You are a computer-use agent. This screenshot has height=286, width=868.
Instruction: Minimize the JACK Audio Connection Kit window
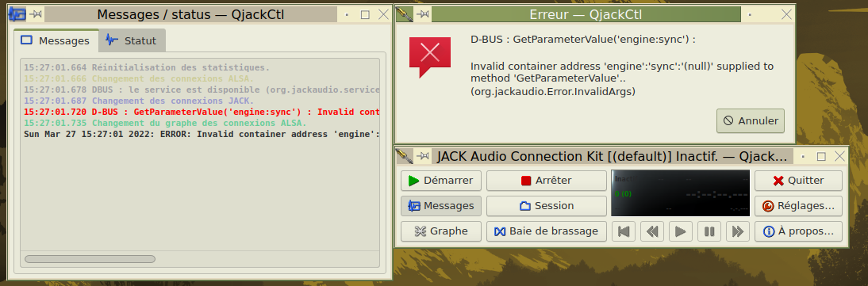click(x=803, y=157)
